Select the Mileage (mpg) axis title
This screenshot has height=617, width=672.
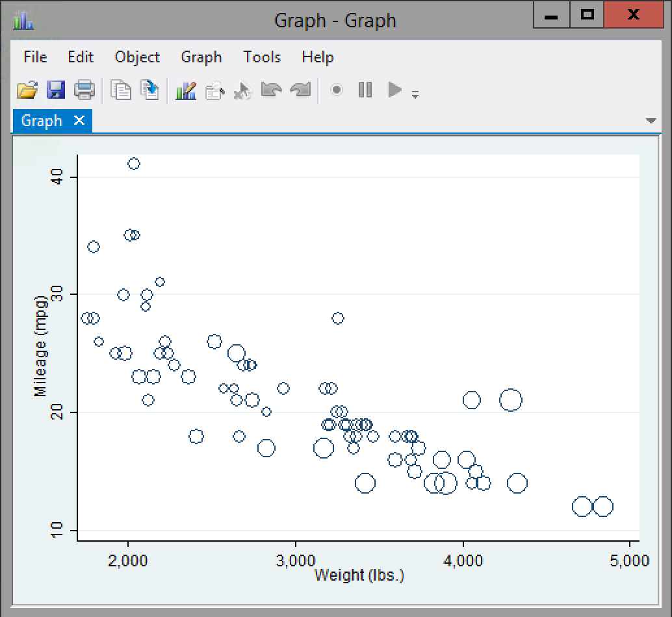pos(40,346)
